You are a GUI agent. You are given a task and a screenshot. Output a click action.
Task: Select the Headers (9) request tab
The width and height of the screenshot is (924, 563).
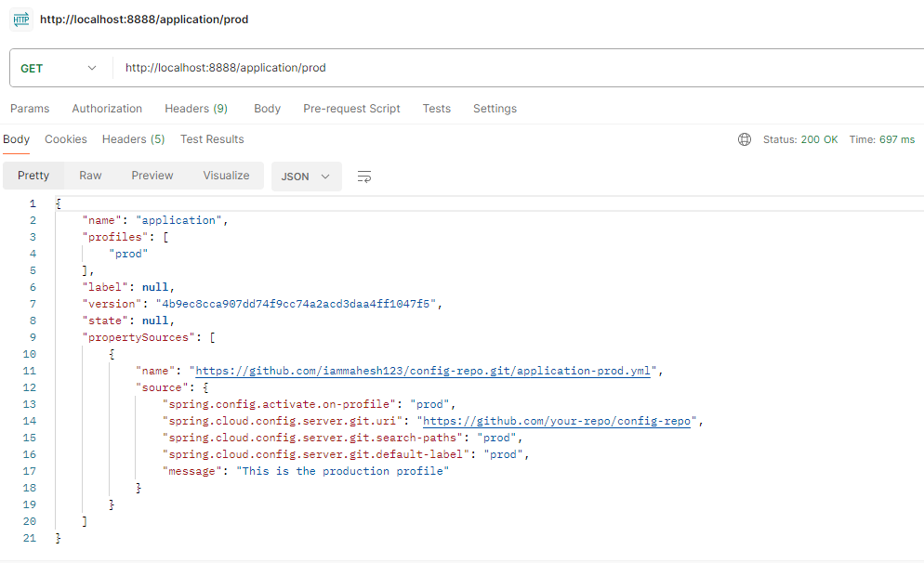[x=196, y=109]
